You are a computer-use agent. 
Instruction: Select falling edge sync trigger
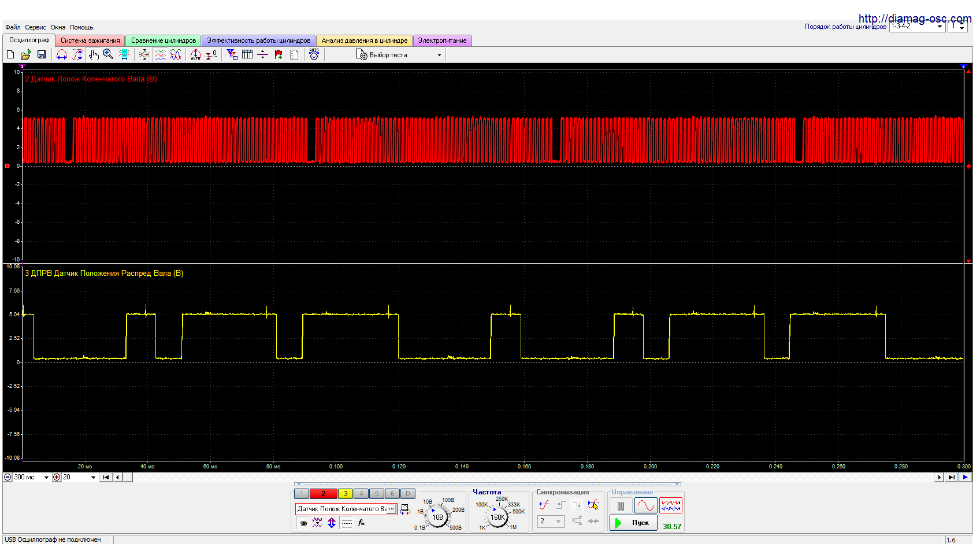click(x=577, y=505)
